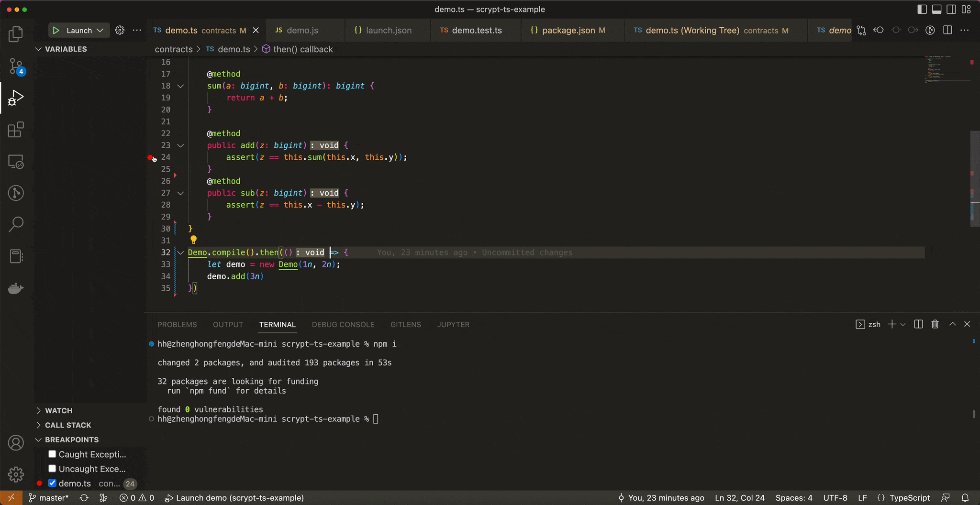Click the lightbulb code action icon
This screenshot has width=980, height=505.
tap(193, 240)
